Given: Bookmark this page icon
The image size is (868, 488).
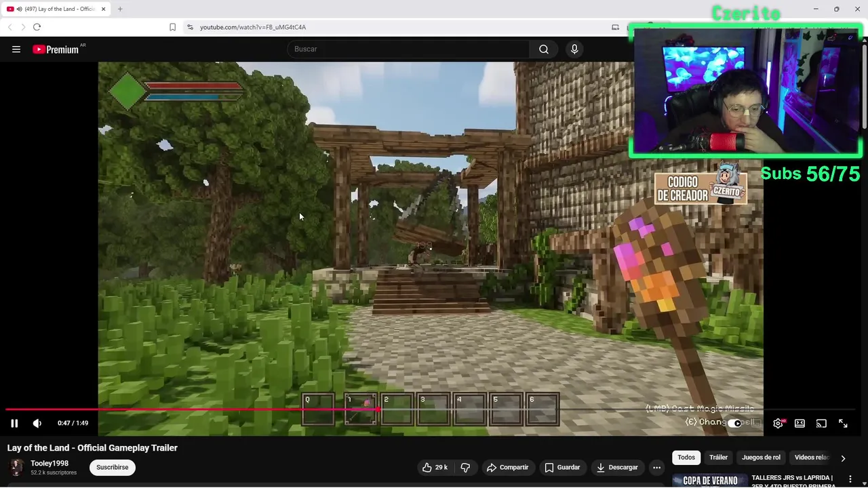Looking at the screenshot, I should (x=172, y=27).
